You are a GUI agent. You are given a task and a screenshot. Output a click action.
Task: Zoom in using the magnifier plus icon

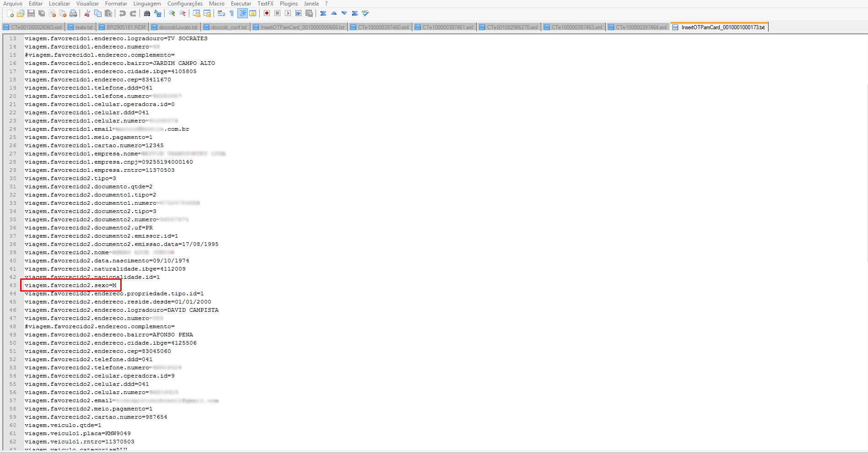171,14
